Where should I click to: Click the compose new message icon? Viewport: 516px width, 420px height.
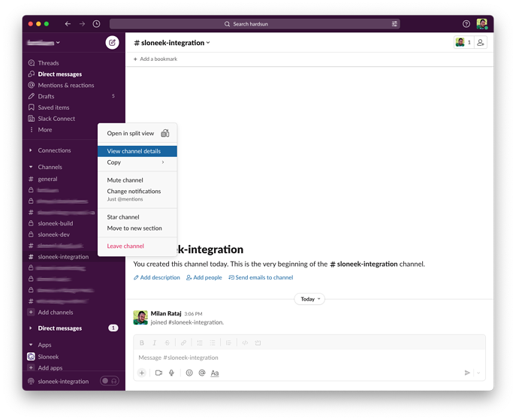point(112,43)
